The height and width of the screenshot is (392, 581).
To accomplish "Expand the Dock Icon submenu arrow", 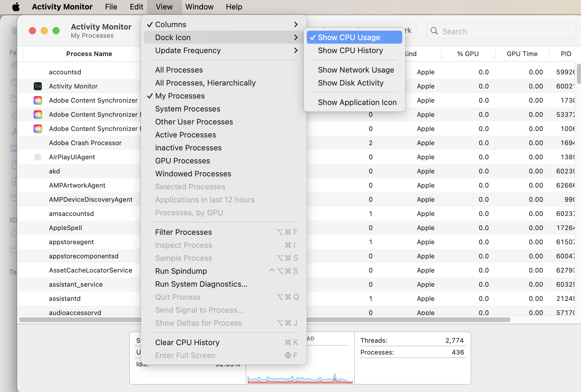I will tap(295, 37).
